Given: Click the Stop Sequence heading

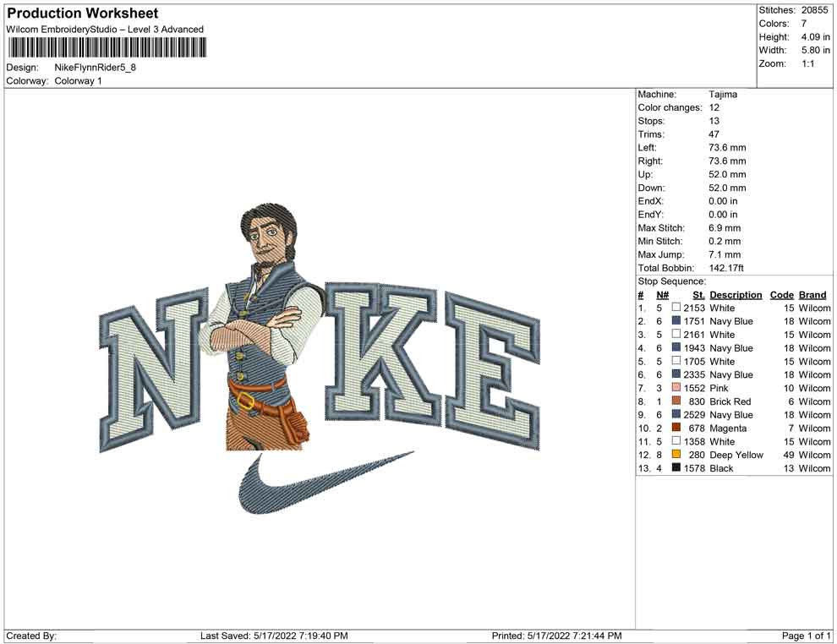Looking at the screenshot, I should tap(671, 281).
